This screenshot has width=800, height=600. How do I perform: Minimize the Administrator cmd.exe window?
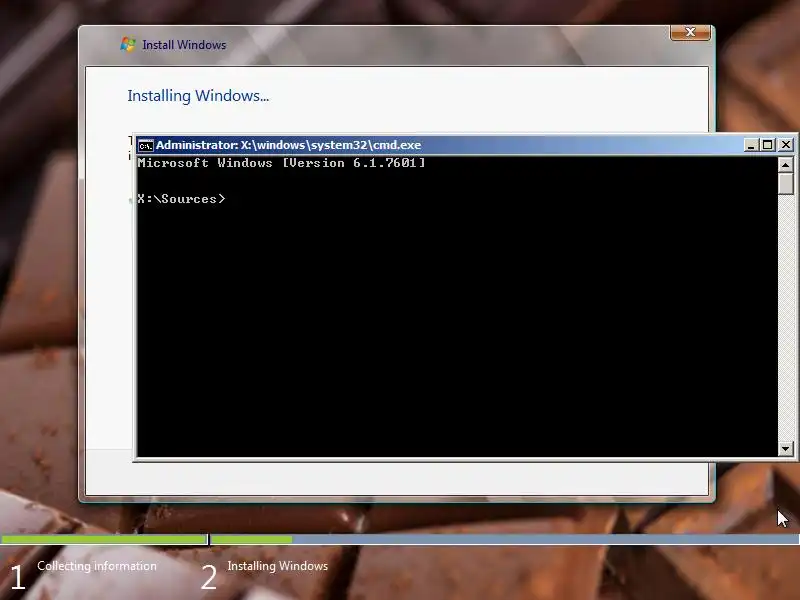coord(750,145)
